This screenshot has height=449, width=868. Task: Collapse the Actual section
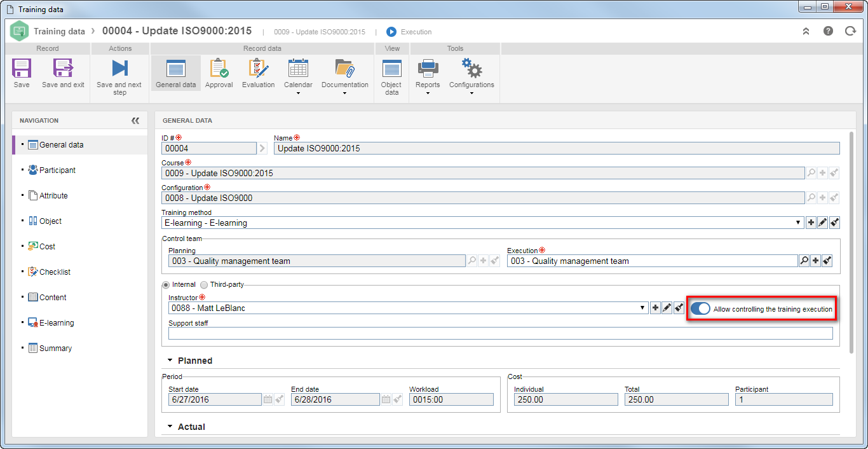click(x=170, y=426)
